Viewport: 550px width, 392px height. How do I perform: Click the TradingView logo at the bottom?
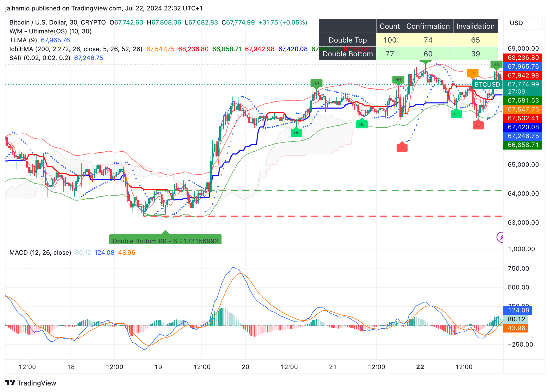31,383
